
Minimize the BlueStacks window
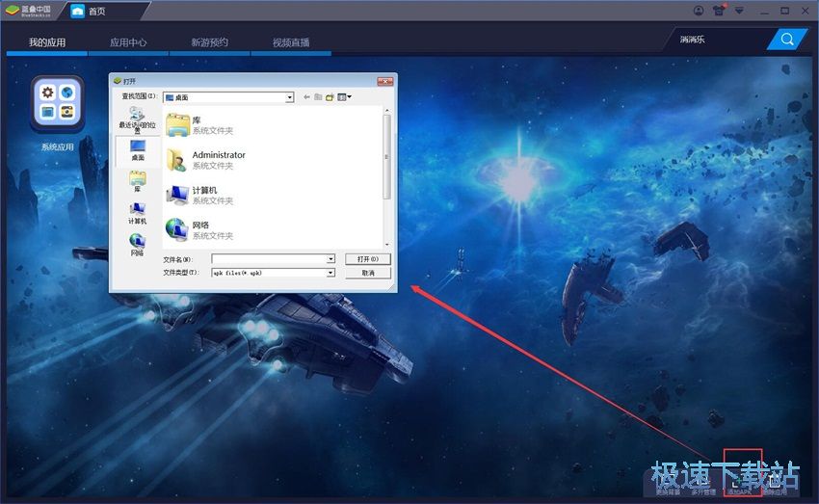[x=765, y=11]
